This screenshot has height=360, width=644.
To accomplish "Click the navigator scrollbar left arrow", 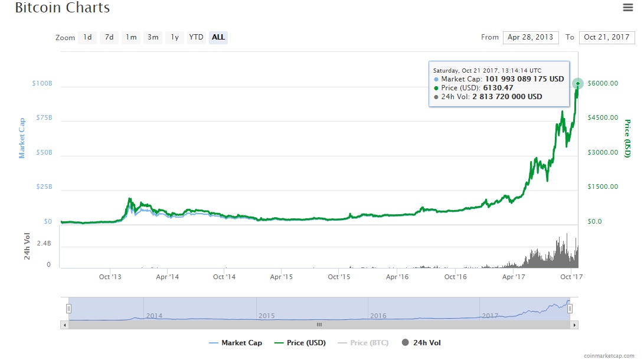I will 64,325.
